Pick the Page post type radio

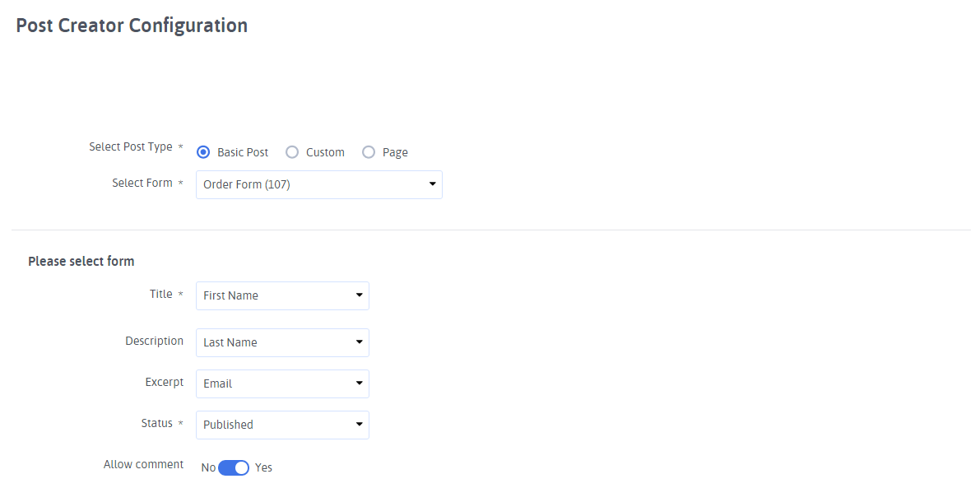[369, 152]
